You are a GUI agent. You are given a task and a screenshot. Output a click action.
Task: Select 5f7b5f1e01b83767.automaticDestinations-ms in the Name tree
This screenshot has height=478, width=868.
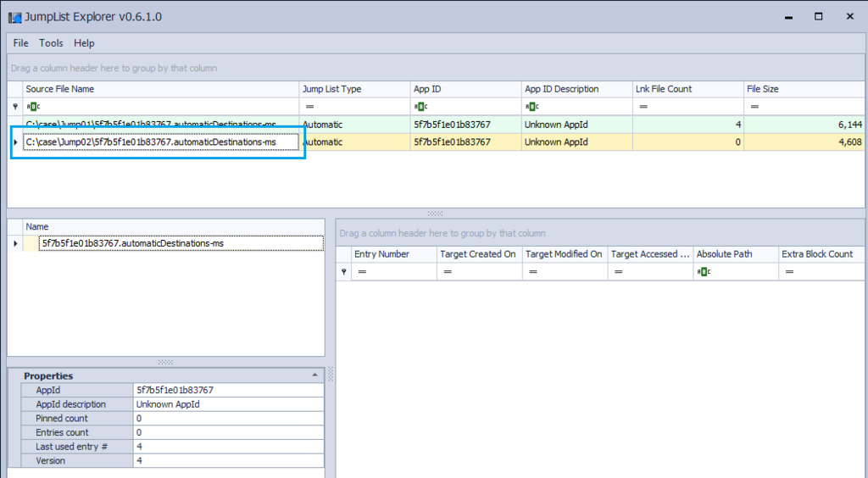point(181,243)
